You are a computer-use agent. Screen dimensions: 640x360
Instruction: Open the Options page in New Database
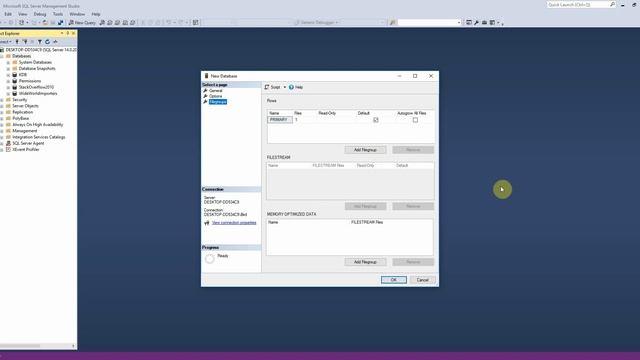point(216,96)
